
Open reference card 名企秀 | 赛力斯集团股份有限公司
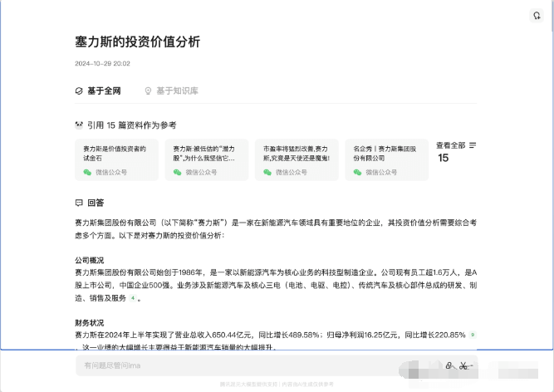(386, 159)
